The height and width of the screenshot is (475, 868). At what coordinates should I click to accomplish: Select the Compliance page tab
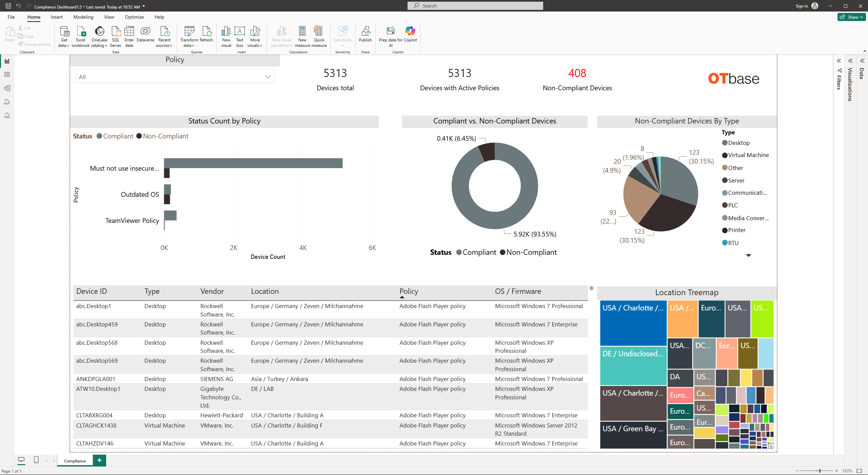75,461
